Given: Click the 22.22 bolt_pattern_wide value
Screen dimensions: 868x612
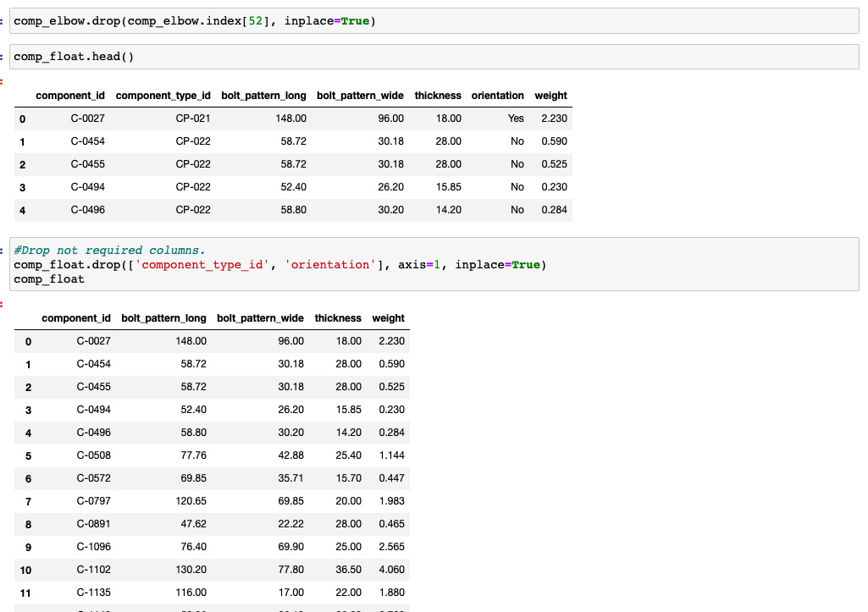Looking at the screenshot, I should tap(290, 523).
